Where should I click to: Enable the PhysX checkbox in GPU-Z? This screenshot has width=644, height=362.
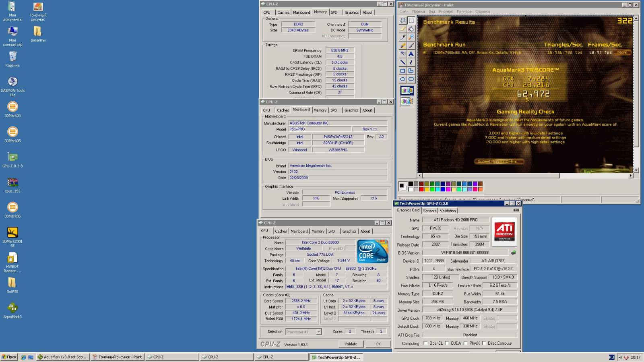coord(465,343)
